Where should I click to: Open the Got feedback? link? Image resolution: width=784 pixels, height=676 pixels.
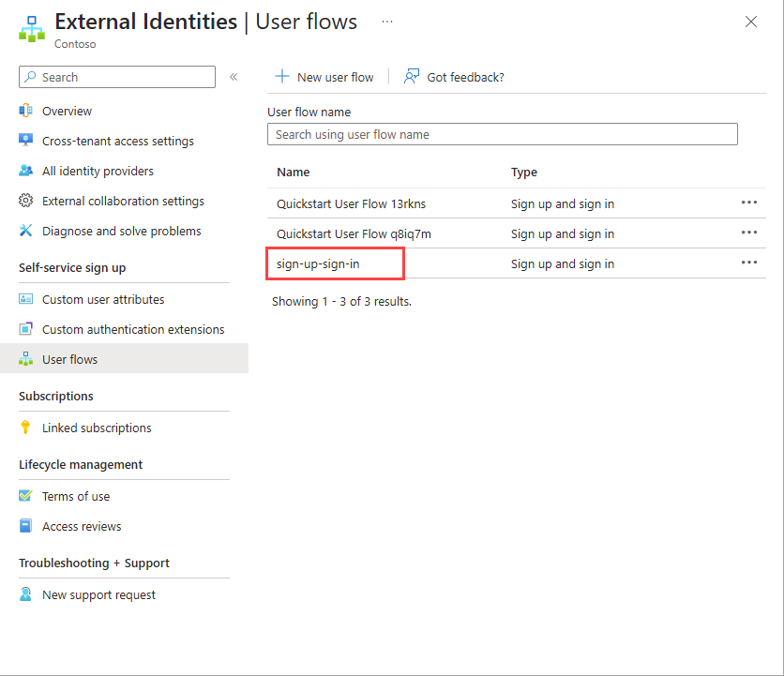click(x=454, y=77)
